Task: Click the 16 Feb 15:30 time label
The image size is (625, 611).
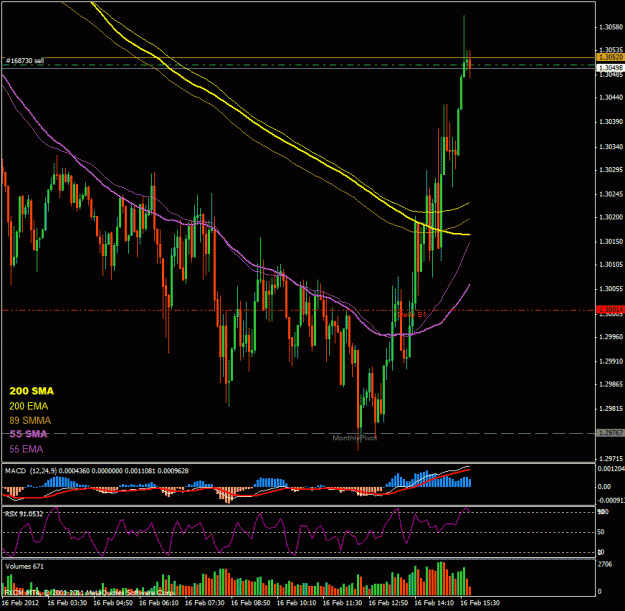Action: click(x=480, y=603)
